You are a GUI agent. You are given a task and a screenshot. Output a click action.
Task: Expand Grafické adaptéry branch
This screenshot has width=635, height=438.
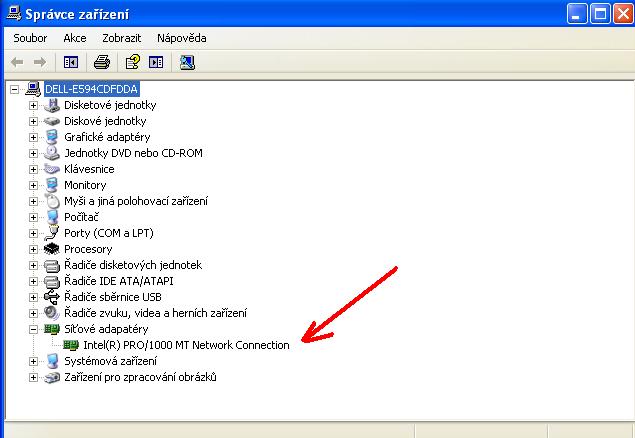pyautogui.click(x=33, y=137)
